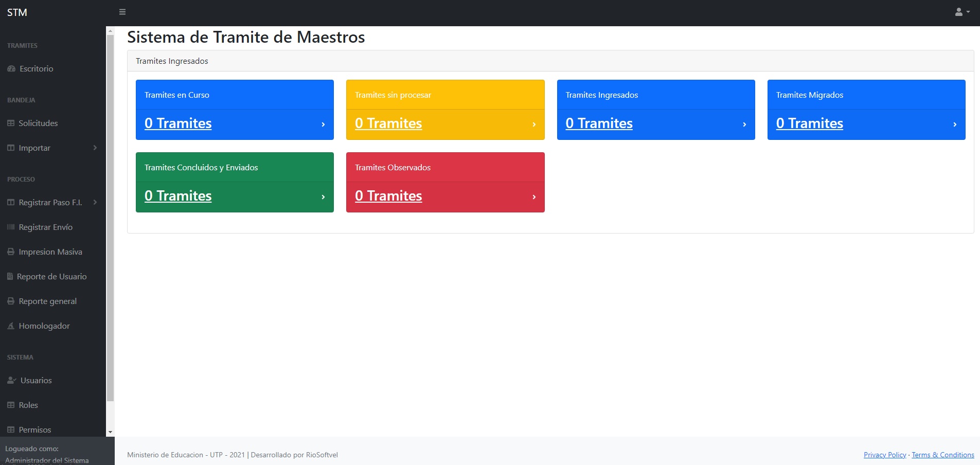
Task: Toggle the sidebar with the hamburger icon
Action: (x=122, y=12)
